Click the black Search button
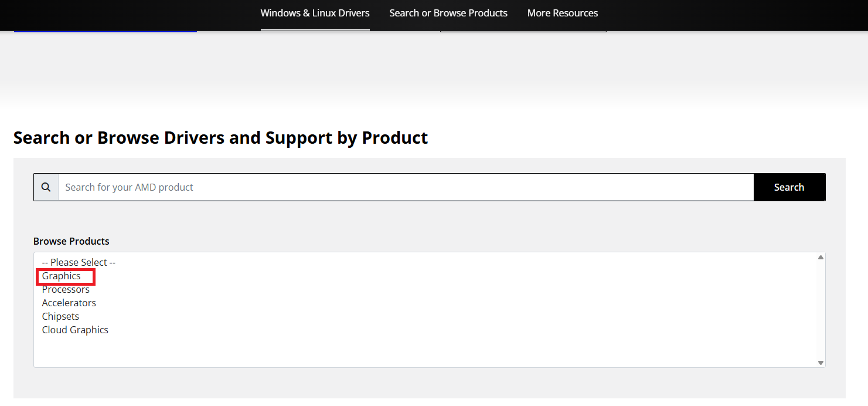Screen dimensions: 868x406 tap(789, 187)
